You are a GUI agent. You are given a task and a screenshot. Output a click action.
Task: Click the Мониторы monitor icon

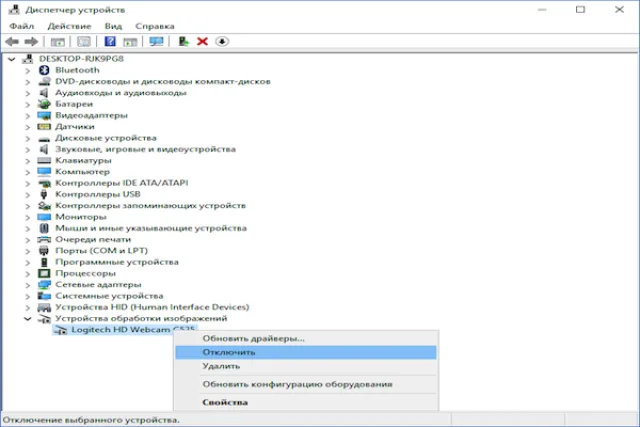point(44,217)
